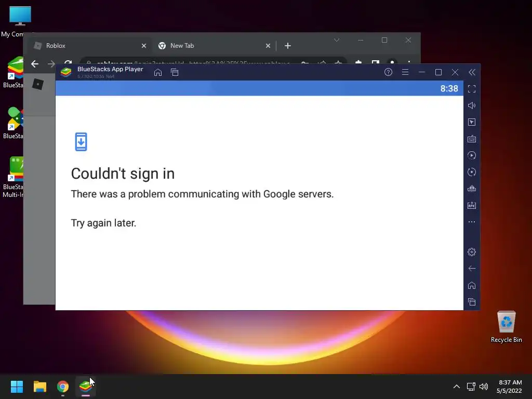This screenshot has height=399, width=532.
Task: Click BlueStacks sidebar recent apps icon
Action: [x=472, y=302]
